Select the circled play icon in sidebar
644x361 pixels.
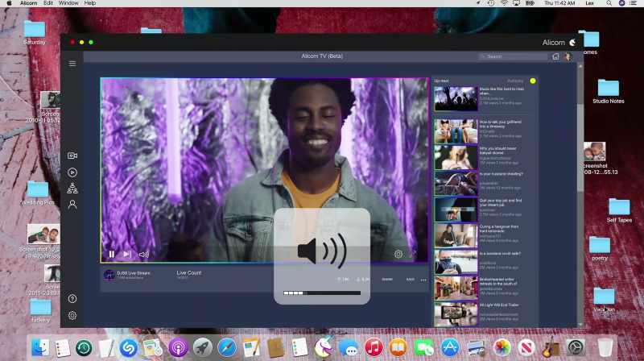click(x=72, y=172)
